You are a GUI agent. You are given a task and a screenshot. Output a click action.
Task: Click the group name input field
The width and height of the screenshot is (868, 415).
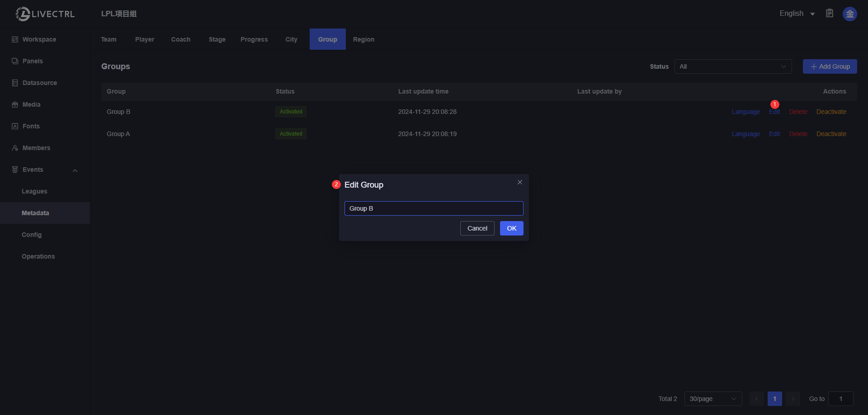(x=434, y=208)
